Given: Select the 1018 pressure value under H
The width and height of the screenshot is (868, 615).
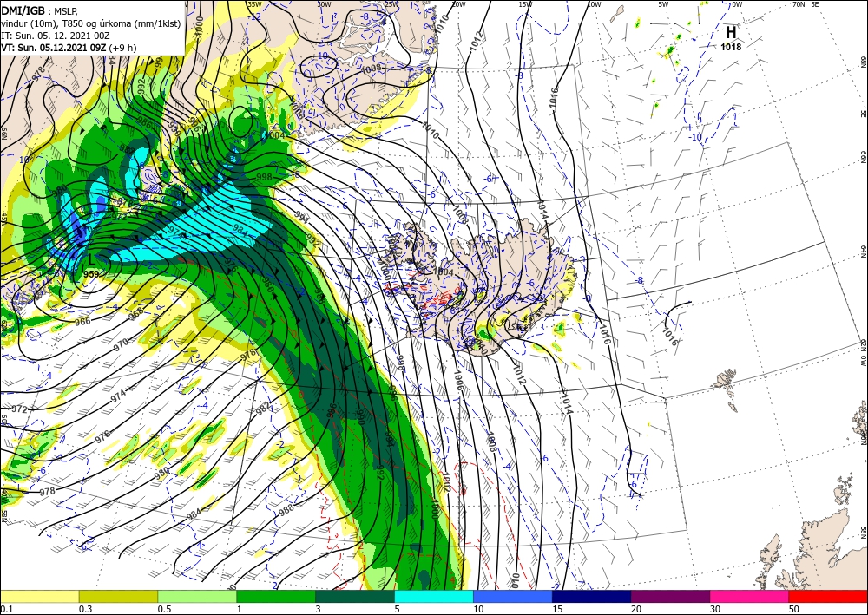Looking at the screenshot, I should tap(731, 47).
